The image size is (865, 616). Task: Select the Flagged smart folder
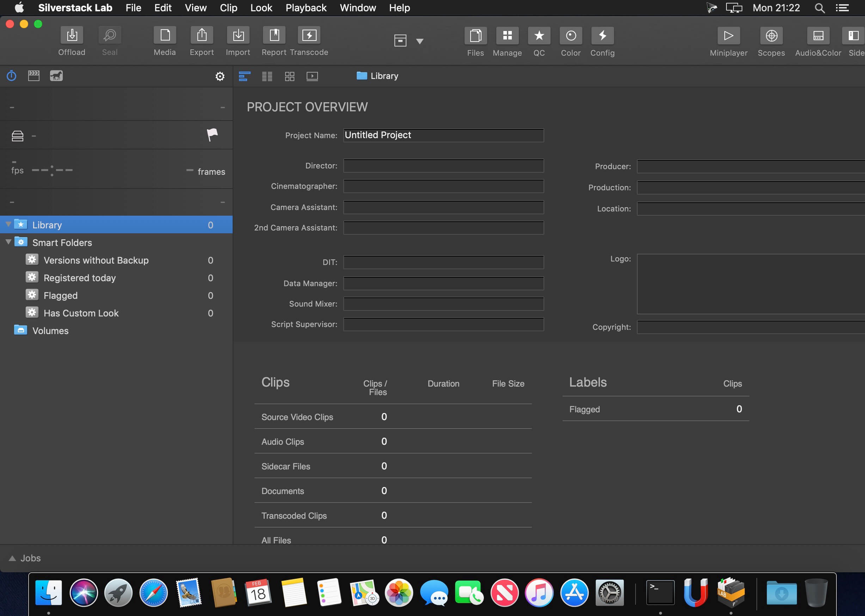click(x=116, y=295)
